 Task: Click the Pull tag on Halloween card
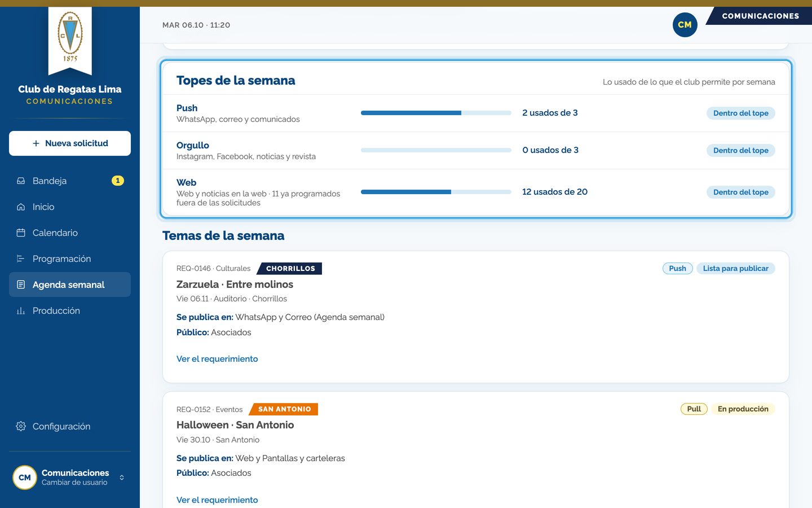click(694, 409)
